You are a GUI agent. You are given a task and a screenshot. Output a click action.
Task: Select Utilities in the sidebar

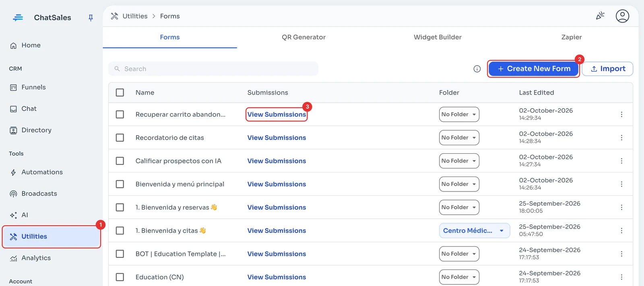click(x=52, y=237)
